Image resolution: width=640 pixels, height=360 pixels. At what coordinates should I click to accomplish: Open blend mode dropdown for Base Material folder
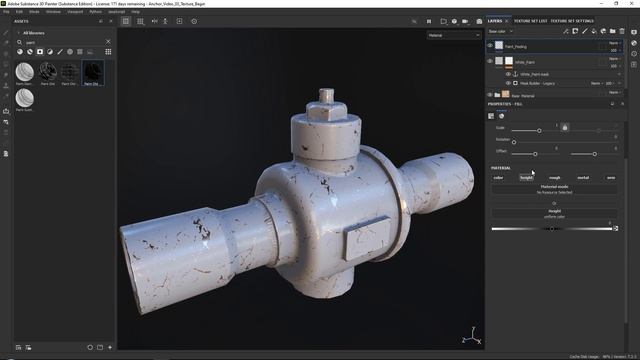click(x=615, y=93)
